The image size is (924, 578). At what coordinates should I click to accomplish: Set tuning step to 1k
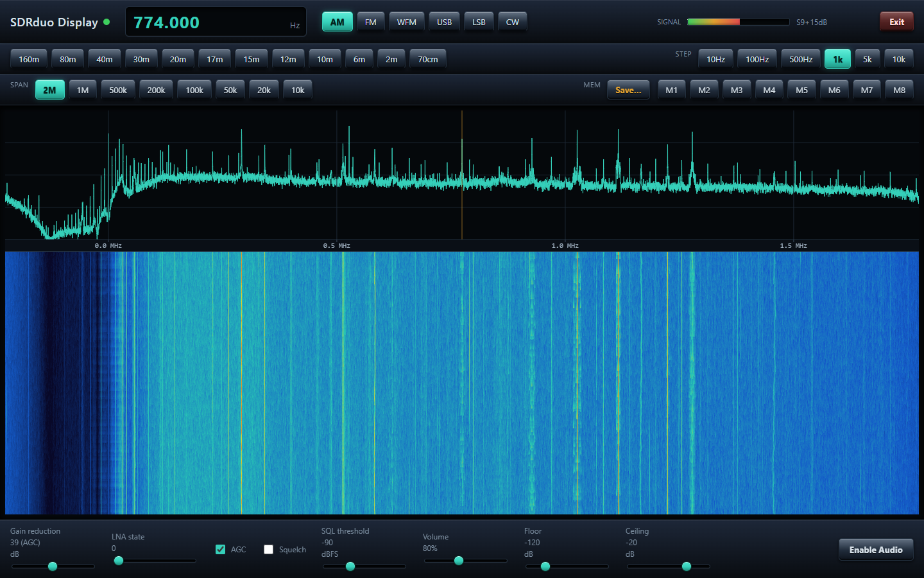pyautogui.click(x=838, y=59)
